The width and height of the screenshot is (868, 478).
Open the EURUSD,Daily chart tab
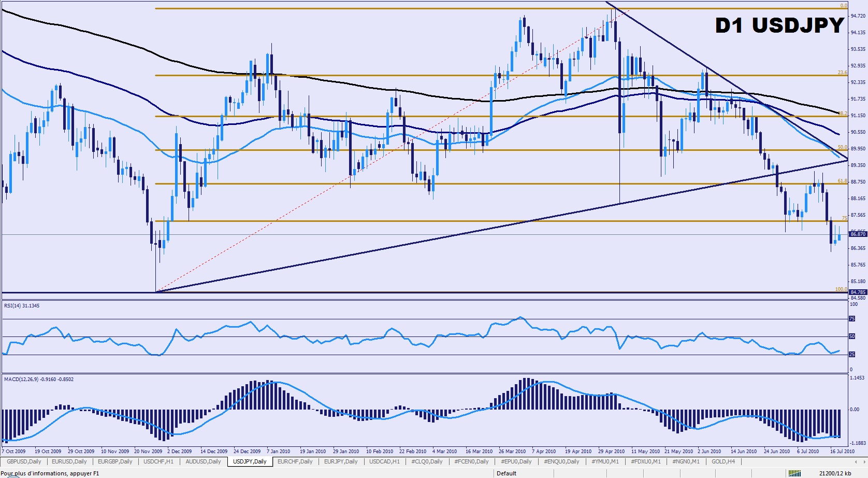point(69,461)
